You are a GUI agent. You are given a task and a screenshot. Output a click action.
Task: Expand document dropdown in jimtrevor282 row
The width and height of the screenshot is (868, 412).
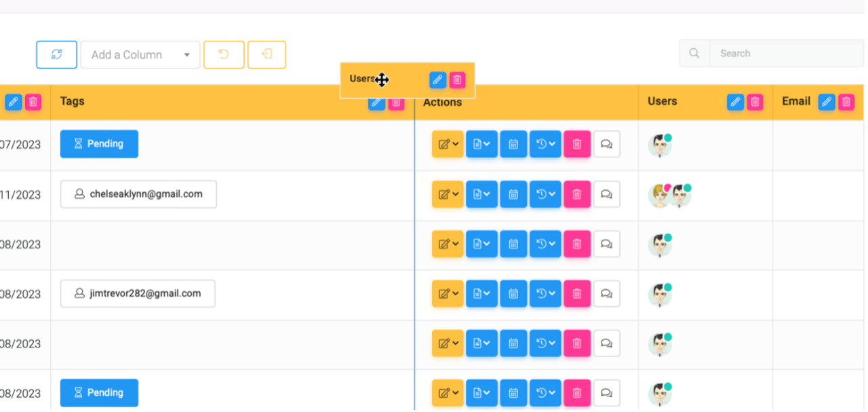tap(481, 294)
